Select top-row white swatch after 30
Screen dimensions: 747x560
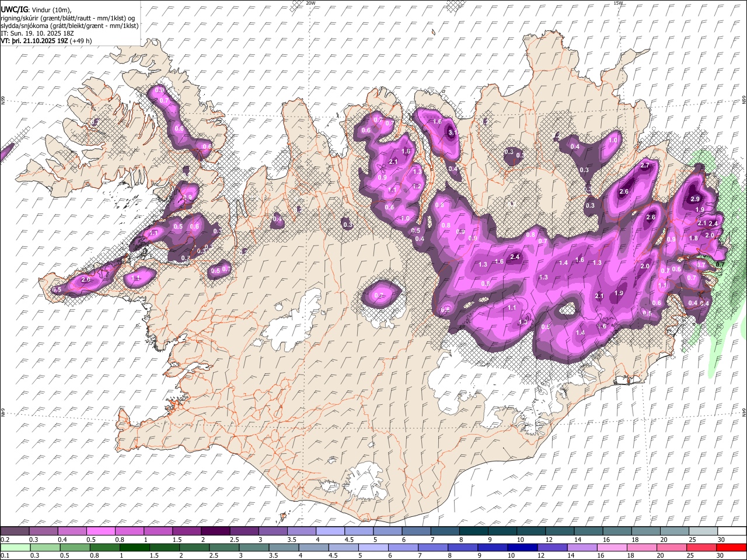[x=732, y=531]
